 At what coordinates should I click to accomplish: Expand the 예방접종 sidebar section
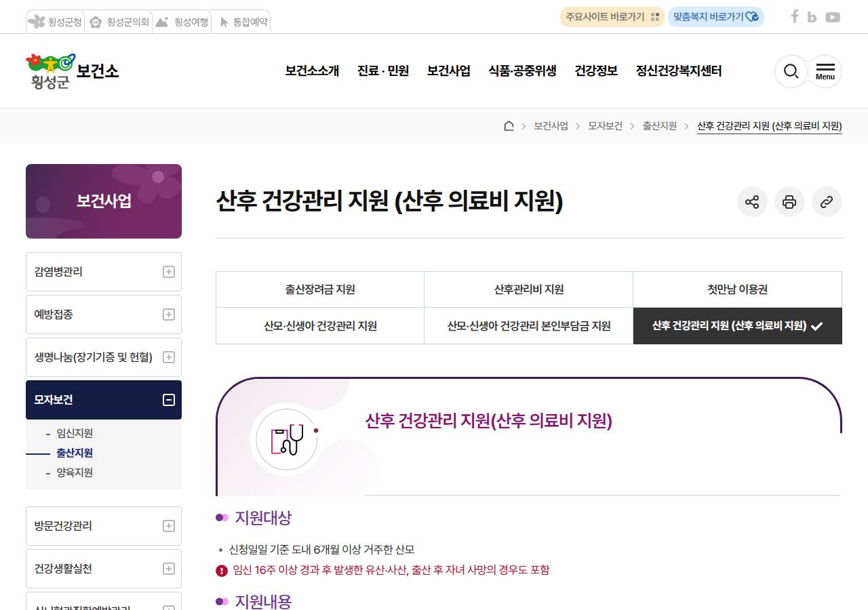click(104, 314)
